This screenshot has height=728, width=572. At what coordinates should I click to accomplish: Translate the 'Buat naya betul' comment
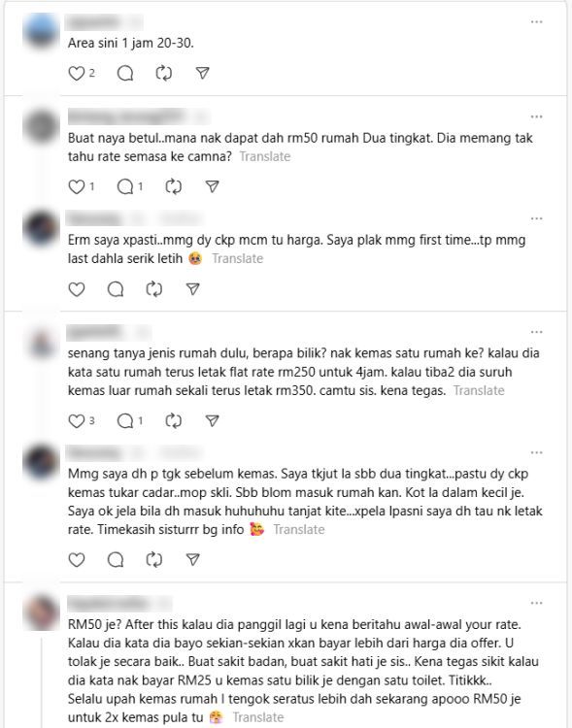pos(265,156)
